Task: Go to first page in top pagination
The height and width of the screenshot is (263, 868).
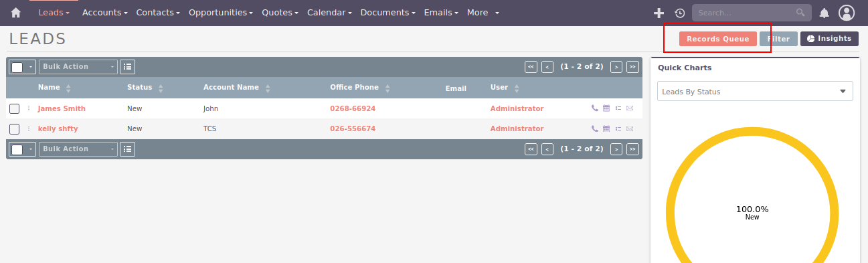Action: point(531,67)
